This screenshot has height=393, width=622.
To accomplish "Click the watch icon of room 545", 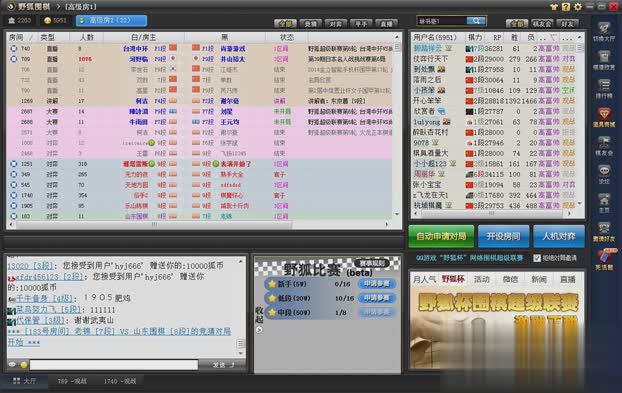I will [x=14, y=185].
